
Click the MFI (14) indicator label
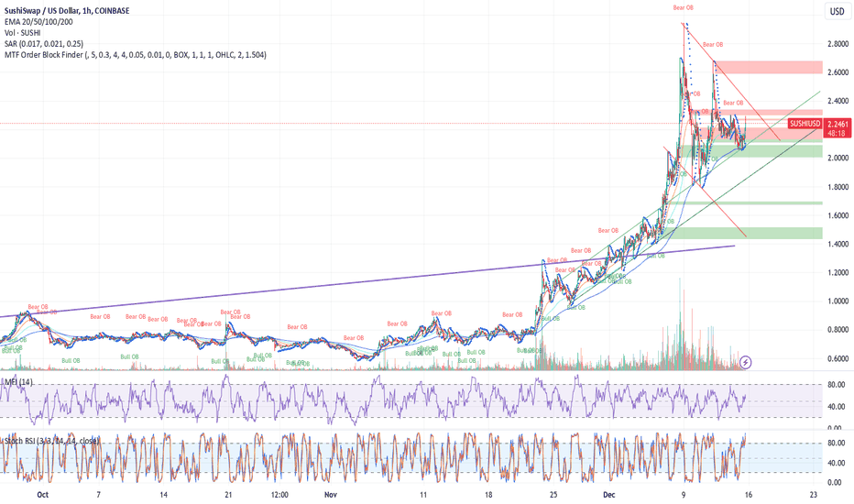coord(18,382)
